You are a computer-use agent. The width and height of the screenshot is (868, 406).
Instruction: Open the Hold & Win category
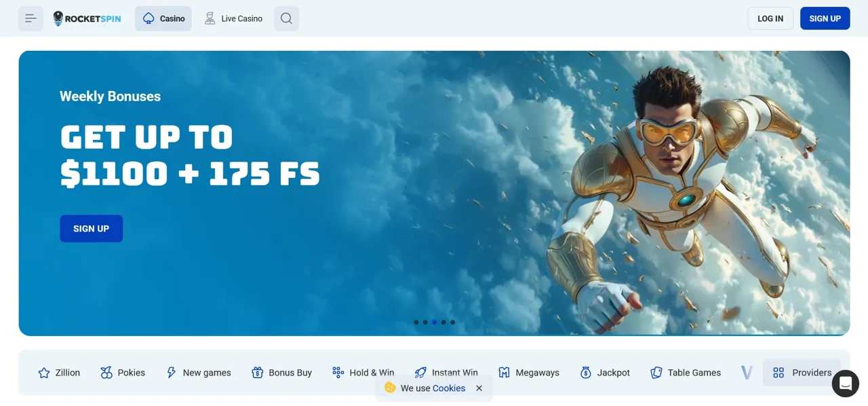pyautogui.click(x=363, y=373)
